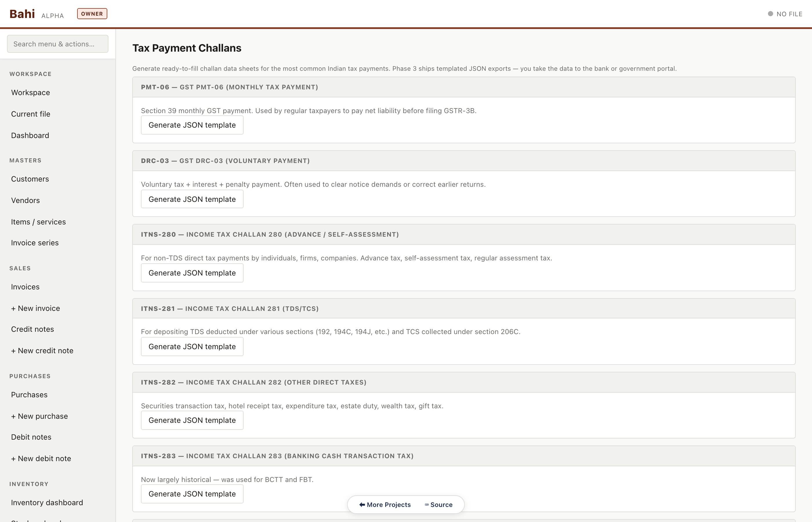This screenshot has width=812, height=522.
Task: Open the Source link
Action: (x=438, y=504)
